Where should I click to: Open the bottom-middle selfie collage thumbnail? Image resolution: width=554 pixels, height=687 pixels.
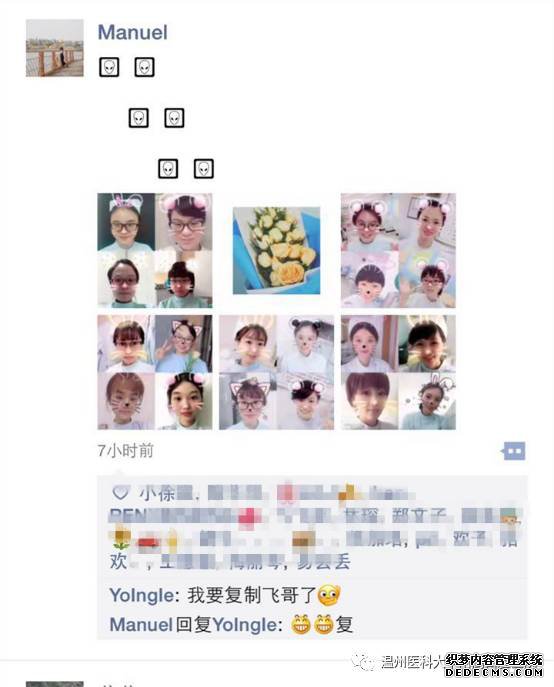(277, 372)
